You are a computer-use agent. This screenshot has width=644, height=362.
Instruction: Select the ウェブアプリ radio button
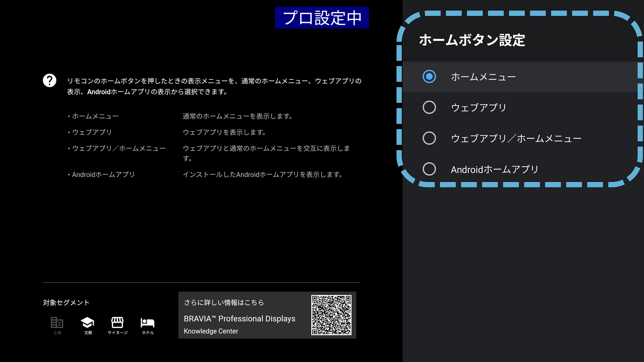[429, 107]
